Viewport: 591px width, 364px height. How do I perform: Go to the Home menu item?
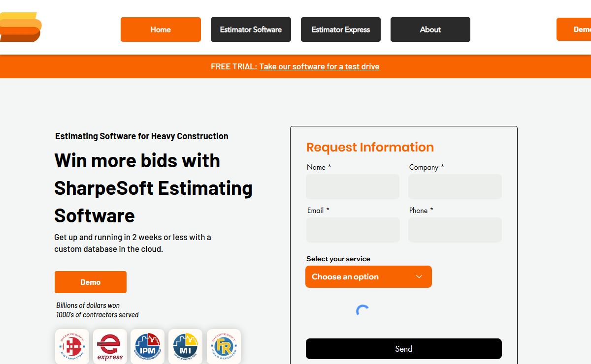(x=161, y=30)
